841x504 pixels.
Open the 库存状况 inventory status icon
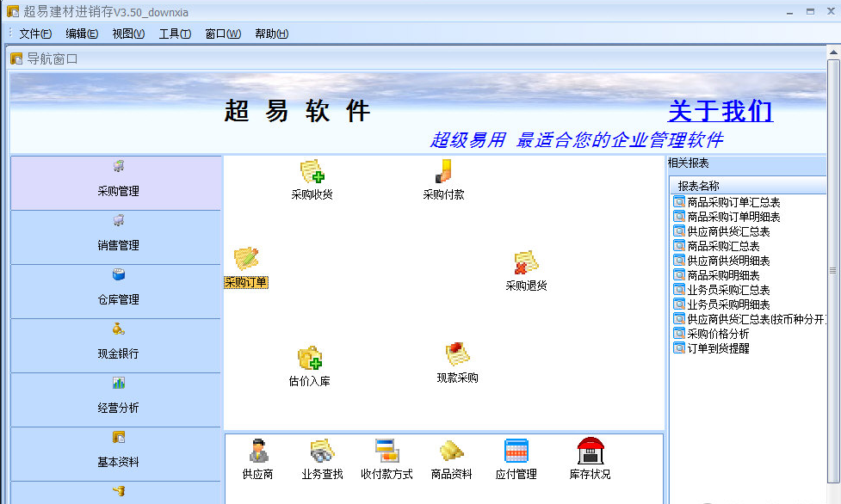(x=590, y=459)
